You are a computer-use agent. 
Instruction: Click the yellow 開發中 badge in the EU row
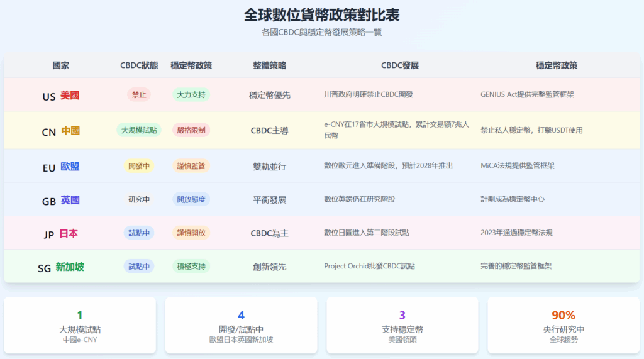coord(138,166)
